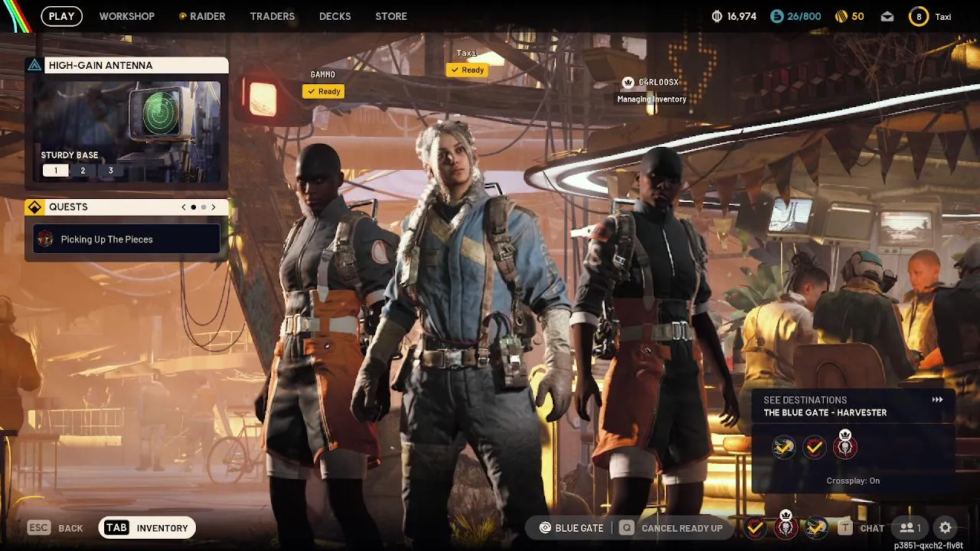Open the mail inbox envelope icon
The height and width of the screenshot is (551, 980).
[x=887, y=16]
